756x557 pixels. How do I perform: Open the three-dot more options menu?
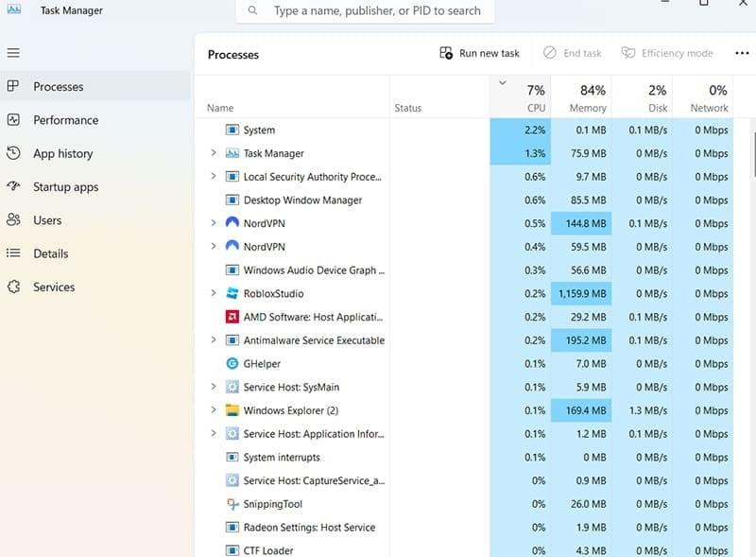[742, 53]
